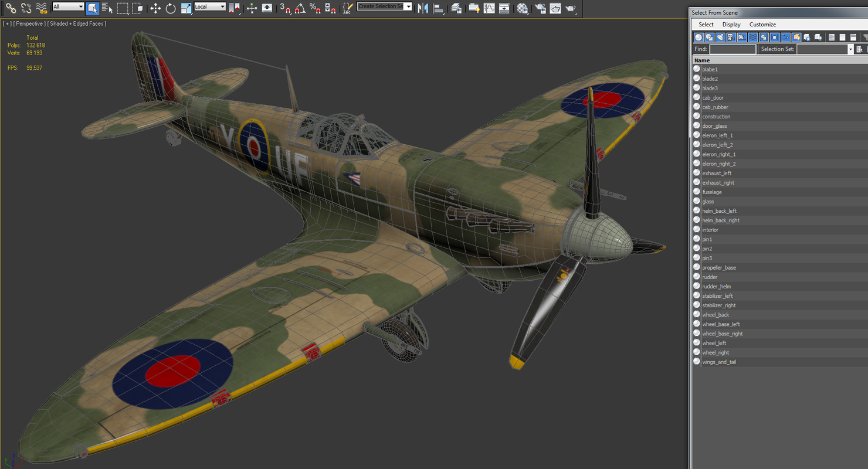This screenshot has width=868, height=469.
Task: Click Select All icon in Select From Scene
Action: [831, 37]
